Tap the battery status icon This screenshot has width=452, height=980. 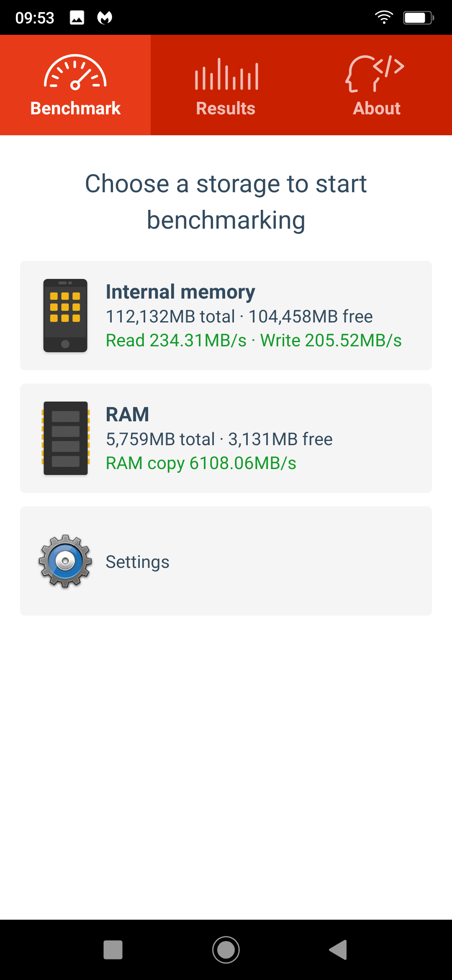pos(419,18)
